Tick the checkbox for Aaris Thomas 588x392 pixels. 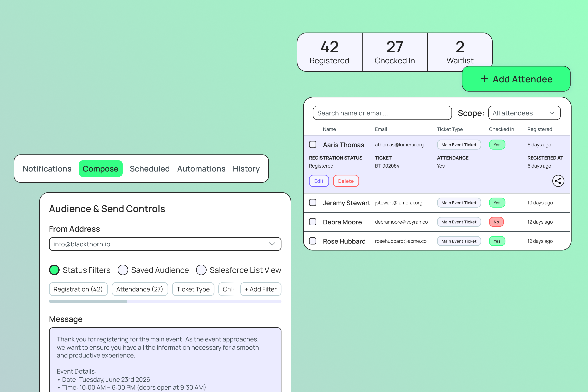(x=312, y=144)
